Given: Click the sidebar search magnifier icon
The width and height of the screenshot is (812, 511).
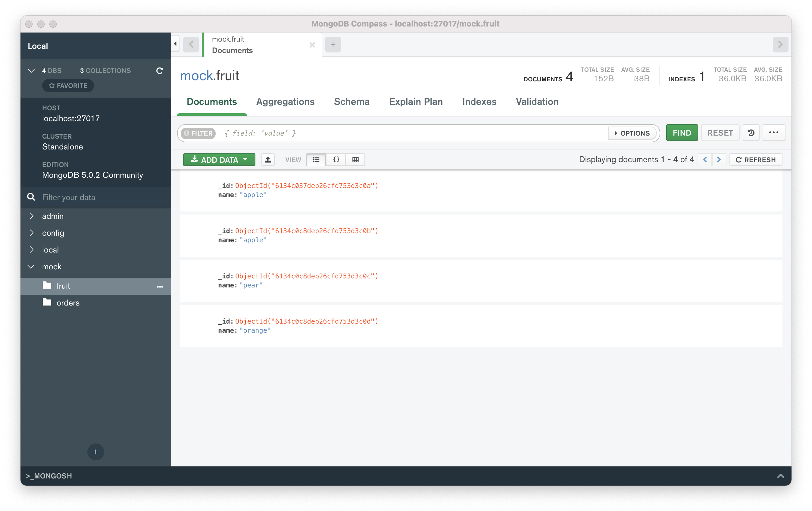Looking at the screenshot, I should [31, 197].
